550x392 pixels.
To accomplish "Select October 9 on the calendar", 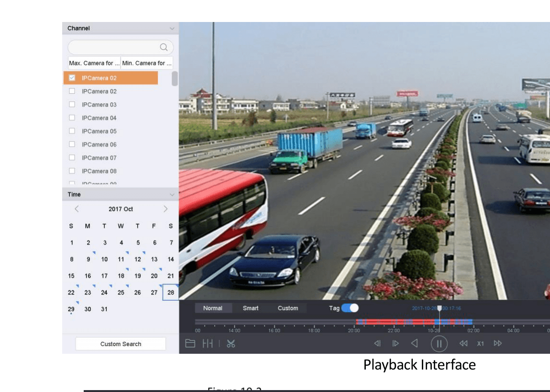I will pos(88,259).
